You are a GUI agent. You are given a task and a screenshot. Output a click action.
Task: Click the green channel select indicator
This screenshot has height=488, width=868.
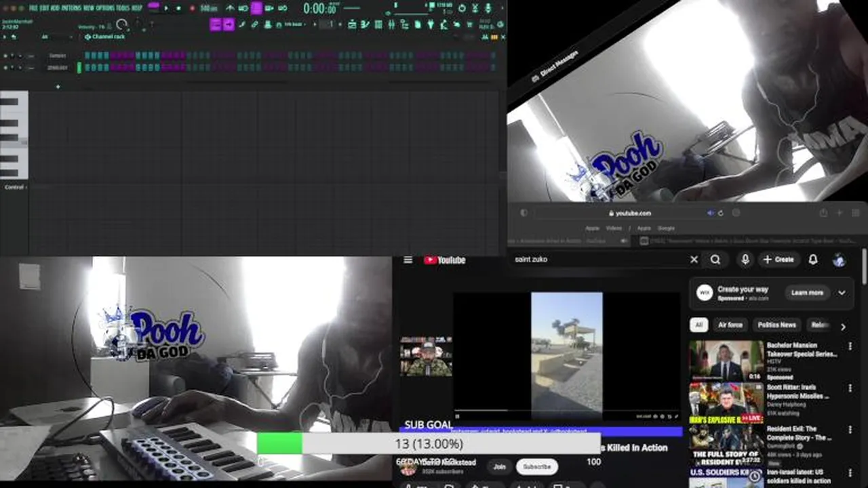click(x=79, y=67)
